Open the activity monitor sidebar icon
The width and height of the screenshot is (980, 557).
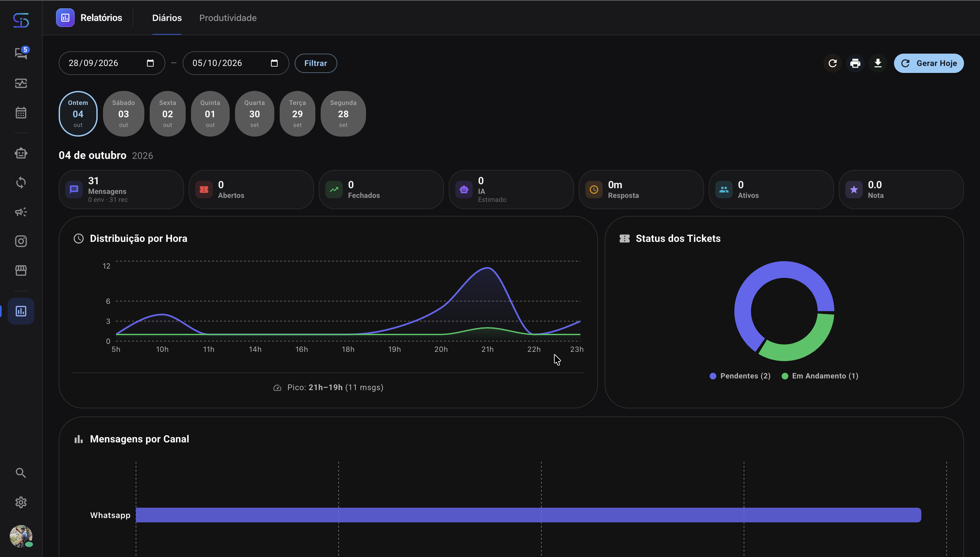pos(21,83)
